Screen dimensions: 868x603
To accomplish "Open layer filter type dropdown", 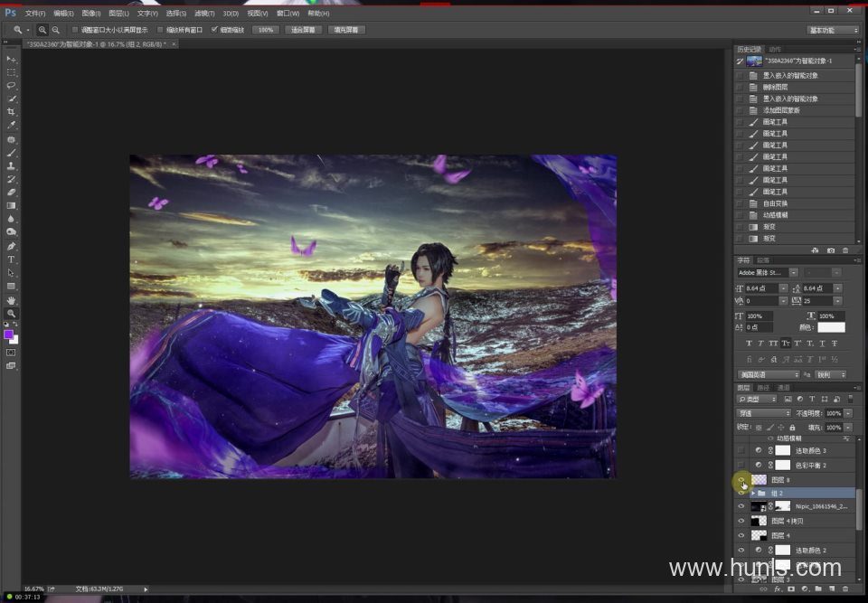I will [758, 399].
